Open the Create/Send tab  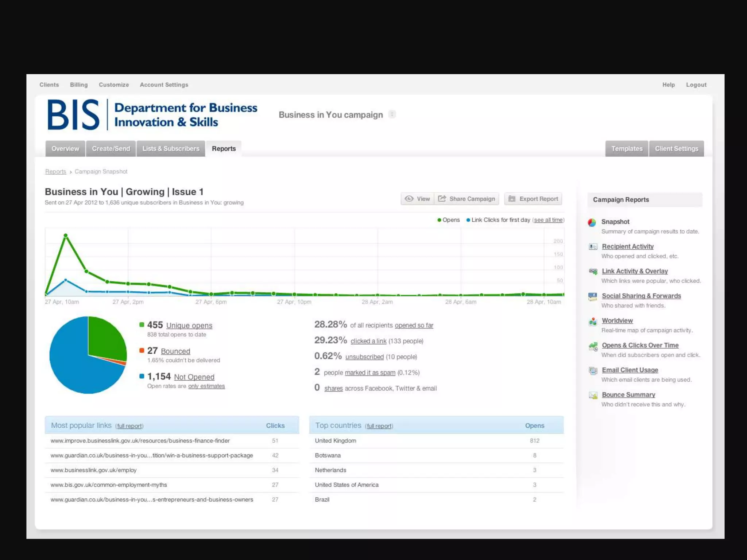111,149
